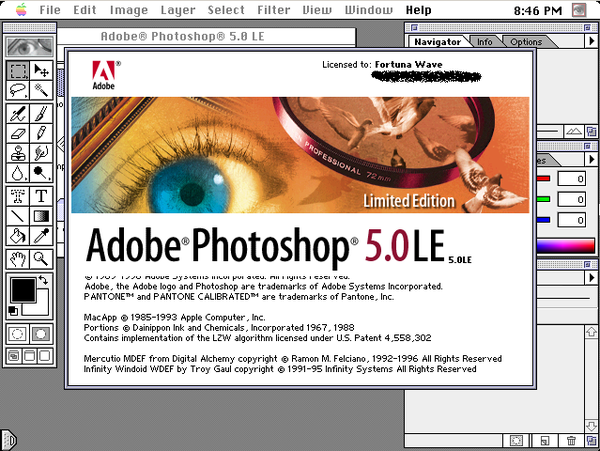The width and height of the screenshot is (600, 451).
Task: Click the new layer icon
Action: tap(544, 441)
